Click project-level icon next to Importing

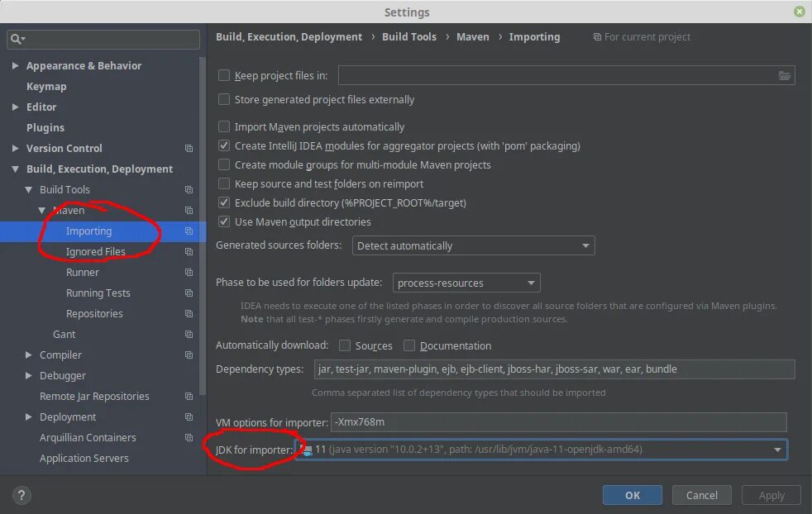[189, 231]
